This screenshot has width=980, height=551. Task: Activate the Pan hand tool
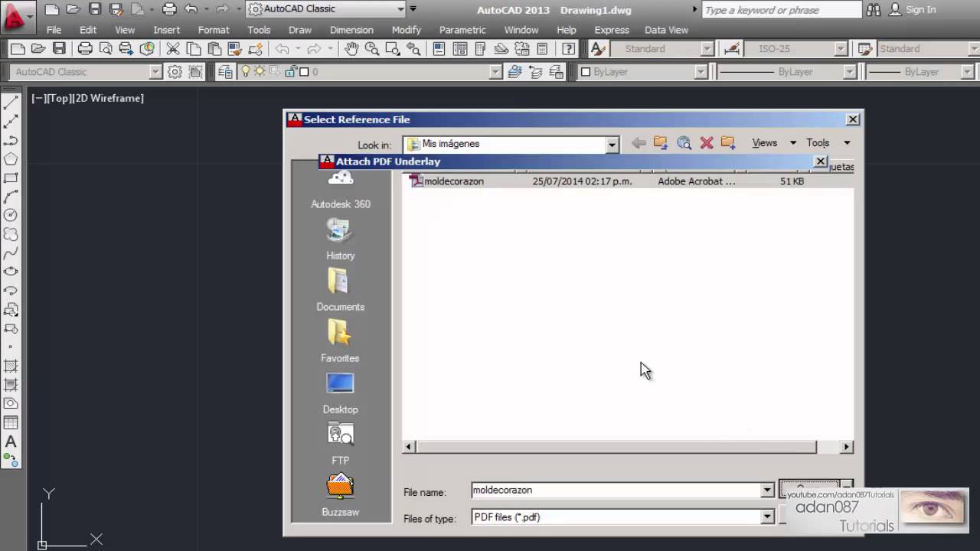click(x=351, y=49)
